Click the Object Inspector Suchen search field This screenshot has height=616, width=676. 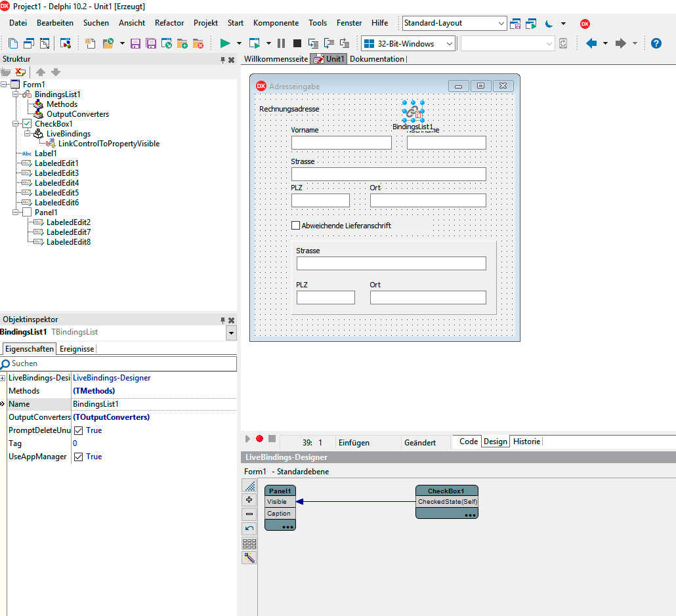tap(119, 363)
